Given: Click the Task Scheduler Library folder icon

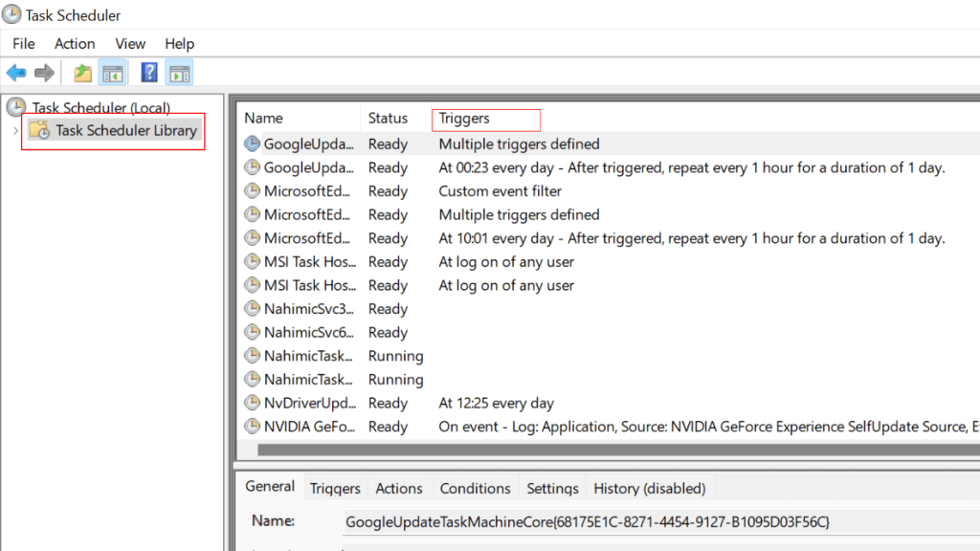Looking at the screenshot, I should tap(39, 130).
